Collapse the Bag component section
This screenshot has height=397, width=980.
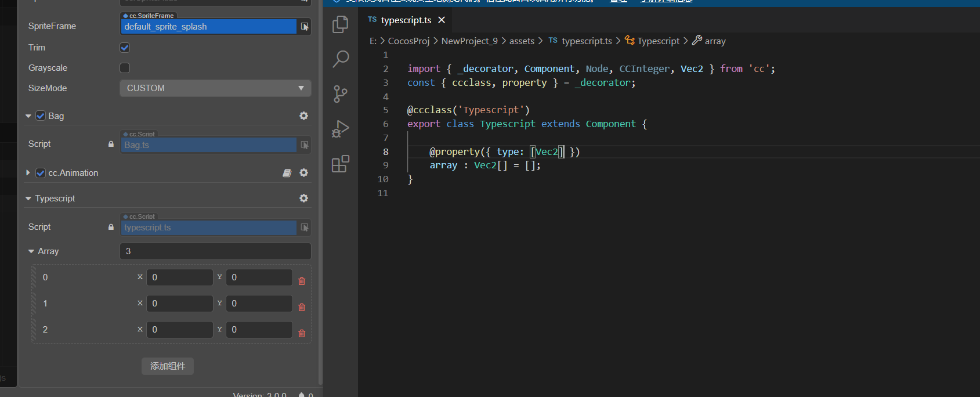tap(28, 116)
